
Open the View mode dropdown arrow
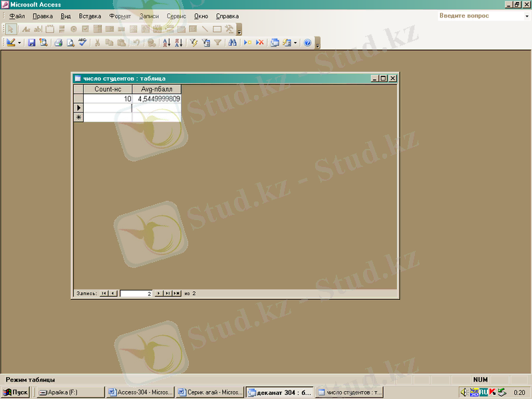(x=19, y=43)
